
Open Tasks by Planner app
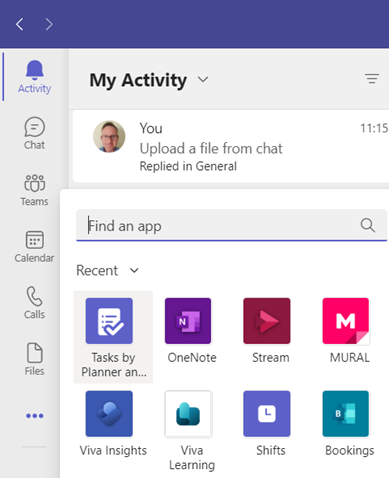[x=113, y=337]
